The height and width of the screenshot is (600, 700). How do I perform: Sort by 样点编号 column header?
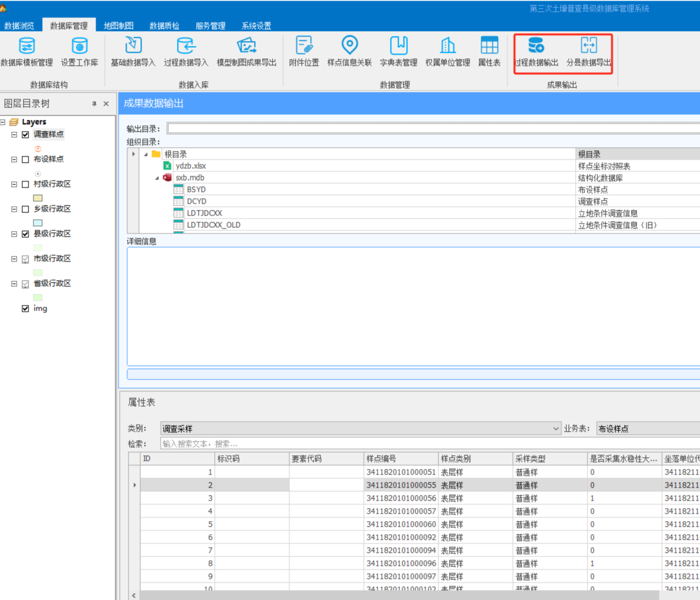click(x=401, y=458)
